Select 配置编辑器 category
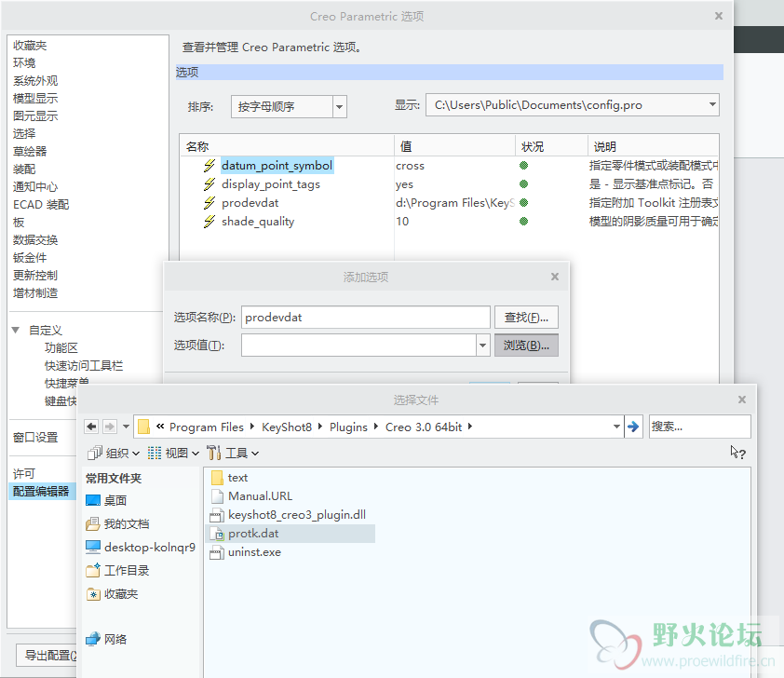This screenshot has height=678, width=784. pyautogui.click(x=41, y=492)
